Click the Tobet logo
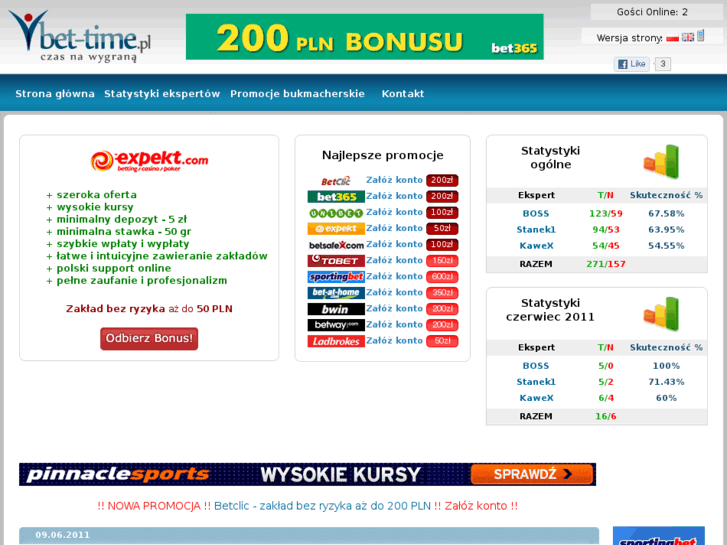 click(336, 261)
